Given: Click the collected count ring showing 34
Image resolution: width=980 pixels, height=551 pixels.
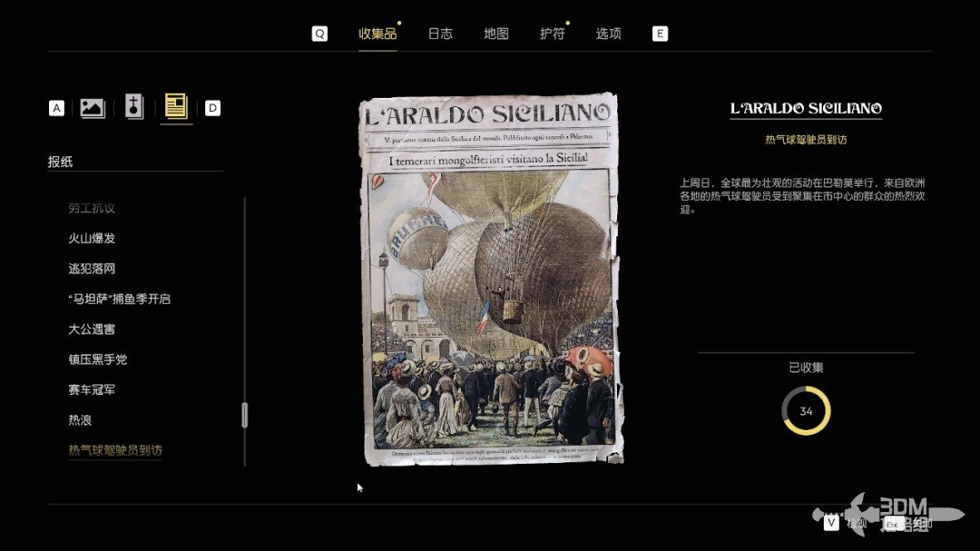Looking at the screenshot, I should pos(806,411).
